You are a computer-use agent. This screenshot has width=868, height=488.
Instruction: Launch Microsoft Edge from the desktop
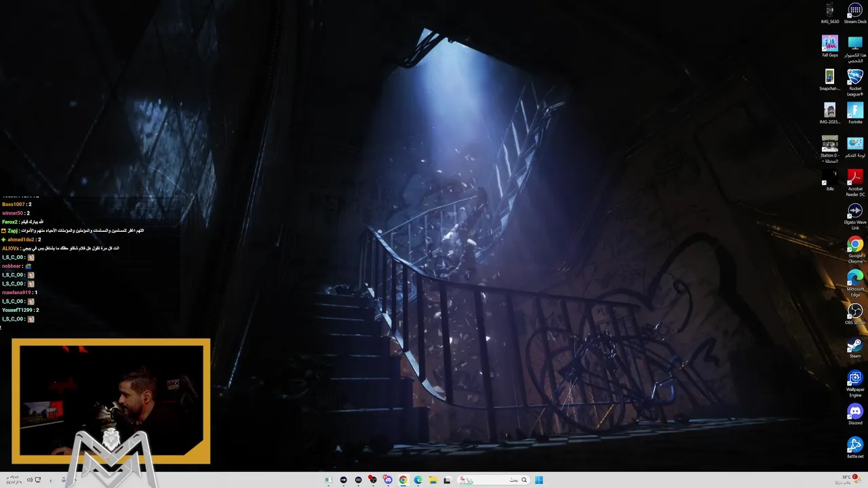(855, 283)
